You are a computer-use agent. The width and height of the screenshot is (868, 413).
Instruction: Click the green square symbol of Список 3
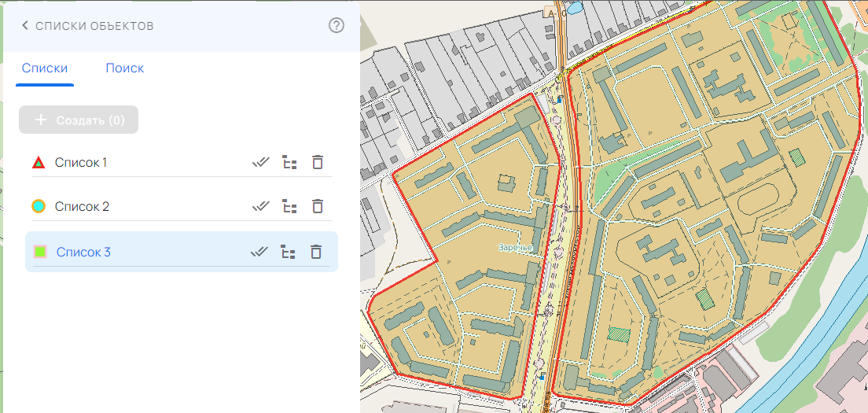[x=40, y=253]
